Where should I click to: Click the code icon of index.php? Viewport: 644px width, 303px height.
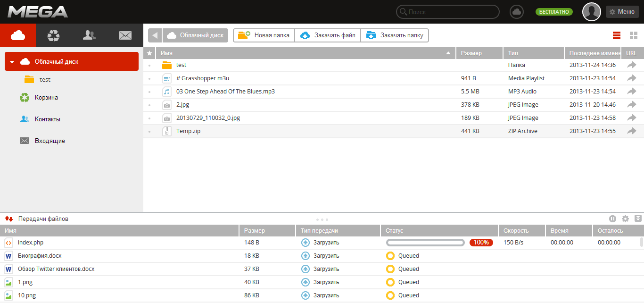click(x=8, y=243)
